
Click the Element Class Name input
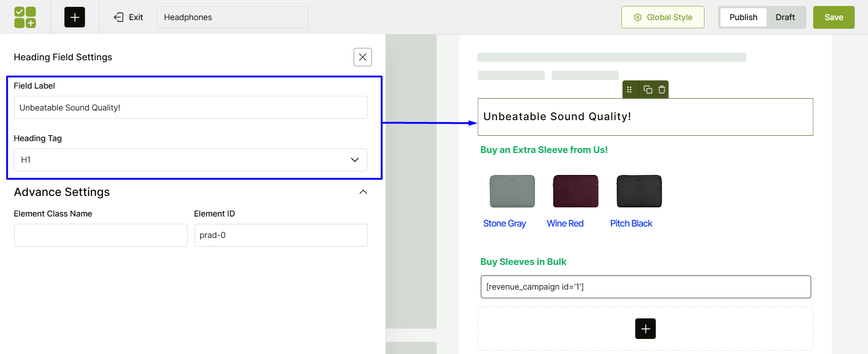click(101, 235)
